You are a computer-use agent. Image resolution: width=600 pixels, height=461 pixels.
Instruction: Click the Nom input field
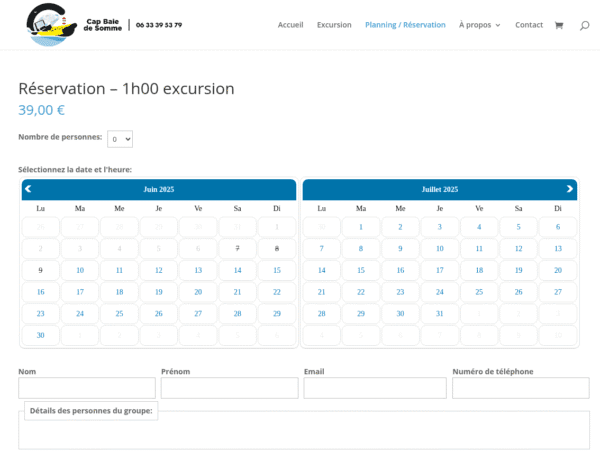(87, 388)
